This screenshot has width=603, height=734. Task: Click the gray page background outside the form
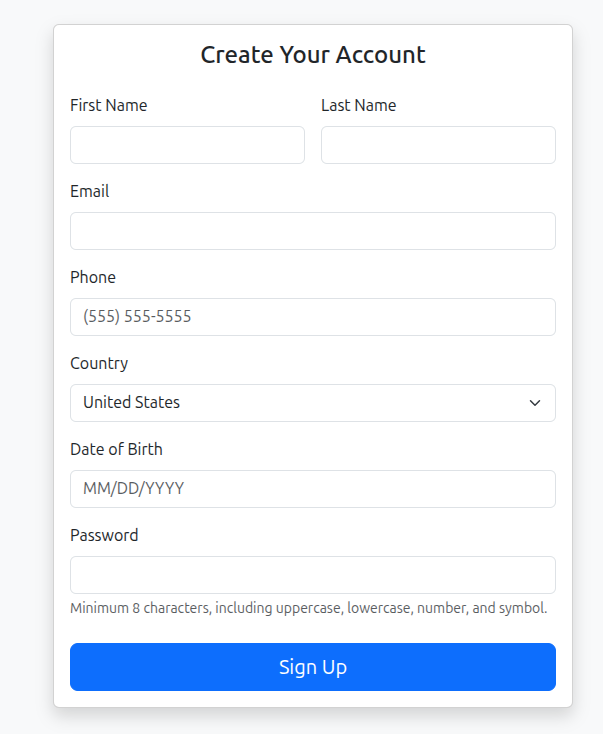pyautogui.click(x=25, y=400)
